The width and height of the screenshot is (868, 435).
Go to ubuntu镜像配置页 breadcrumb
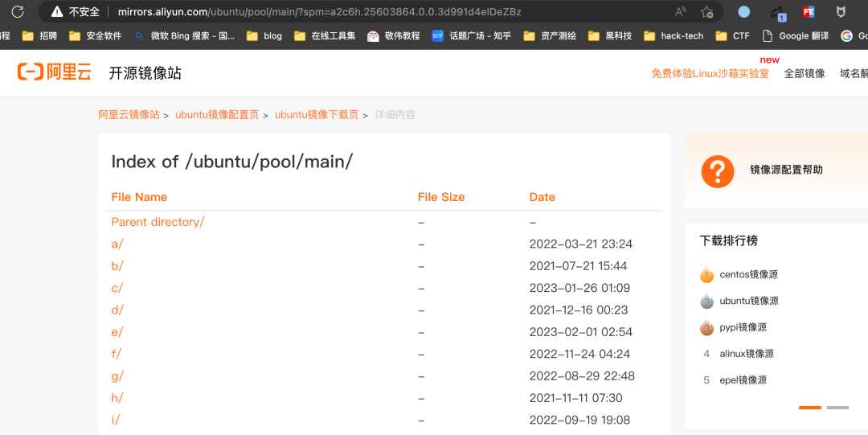click(217, 115)
